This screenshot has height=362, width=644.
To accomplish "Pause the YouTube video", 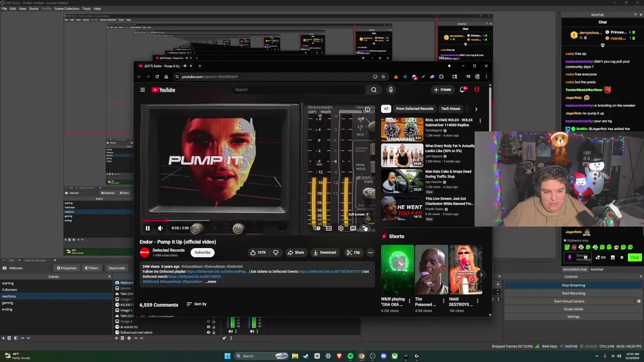I will (147, 228).
